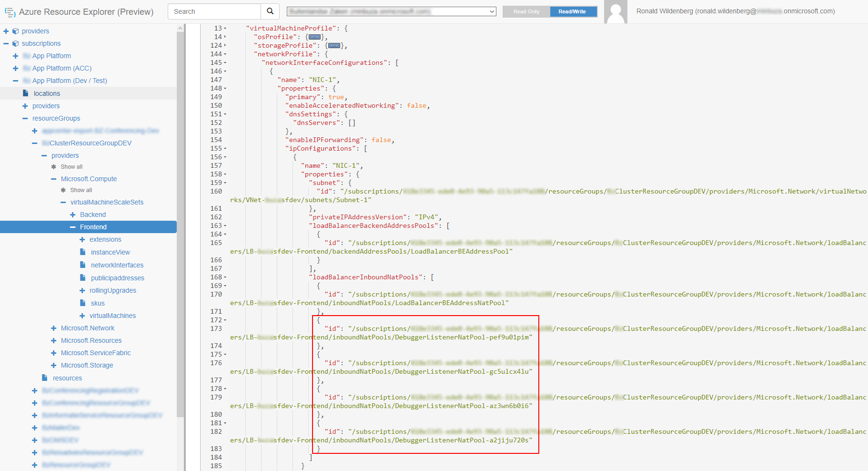Expand the Microsoft.Network provider
This screenshot has height=471, width=868.
click(54, 328)
